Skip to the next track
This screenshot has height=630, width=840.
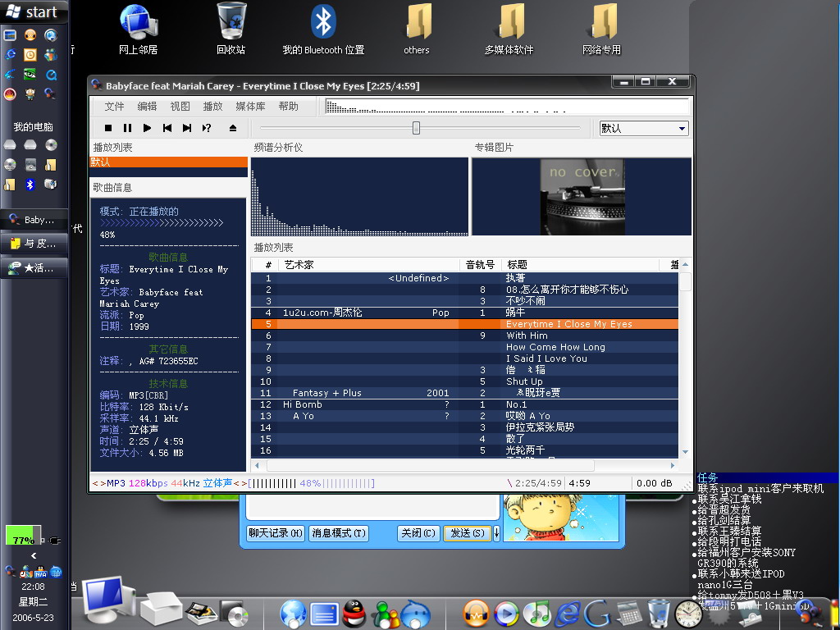186,128
